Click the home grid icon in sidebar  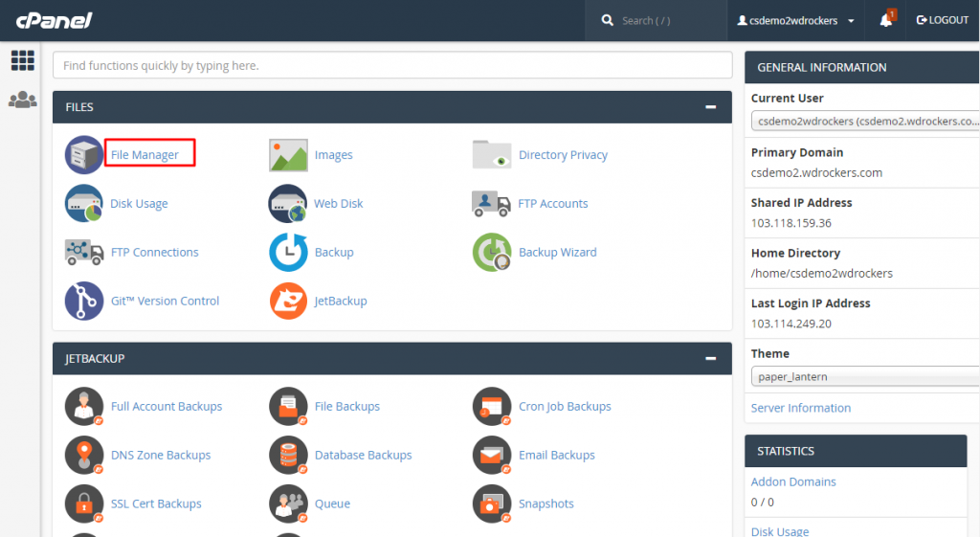click(23, 60)
